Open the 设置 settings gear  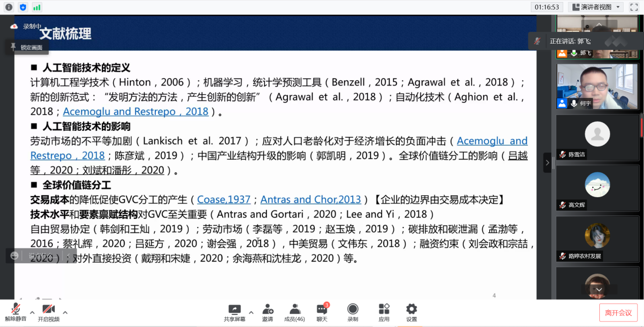click(411, 312)
